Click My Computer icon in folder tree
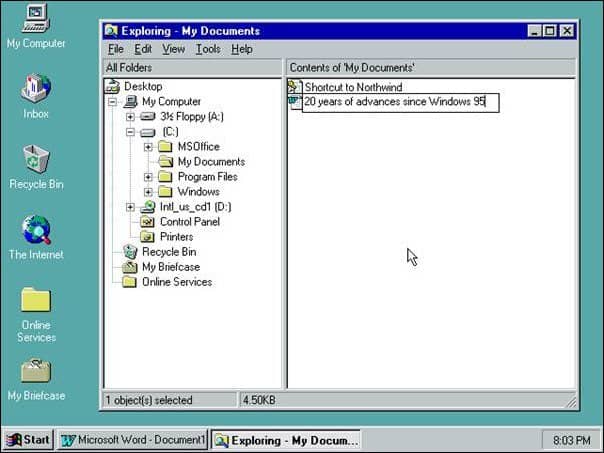 point(130,102)
